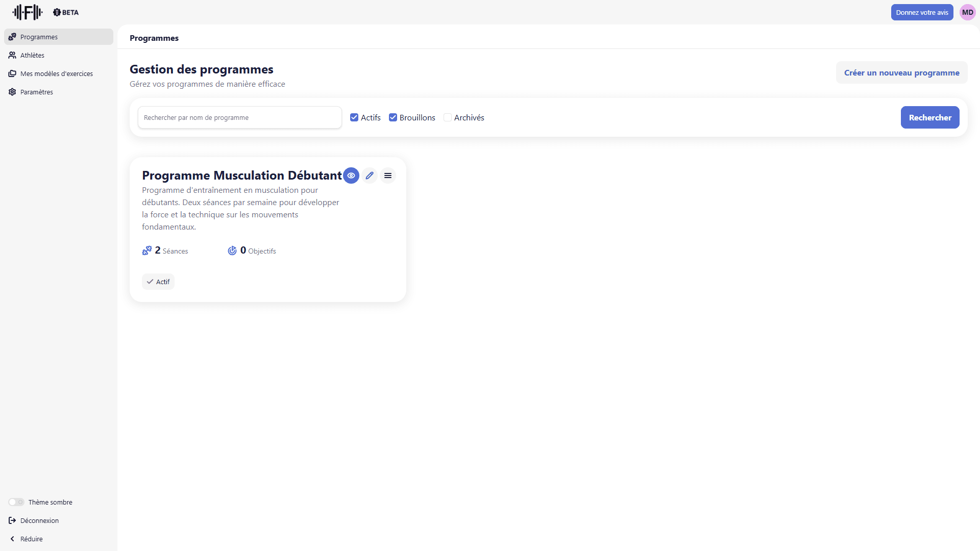This screenshot has height=551, width=980.
Task: Click Créer un nouveau programme
Action: click(x=901, y=72)
